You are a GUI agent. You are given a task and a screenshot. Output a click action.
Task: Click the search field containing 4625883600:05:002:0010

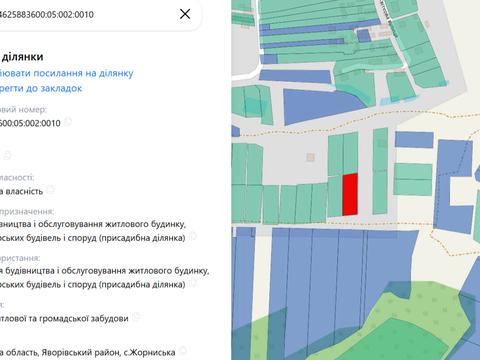[x=100, y=14]
